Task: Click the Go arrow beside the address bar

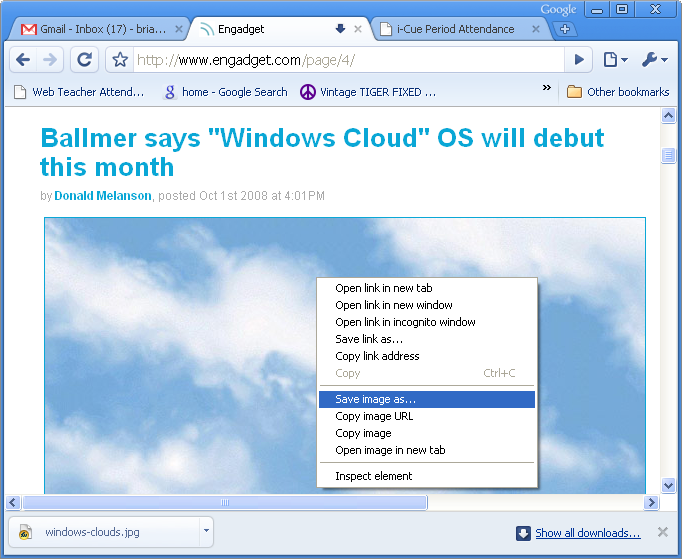Action: [579, 60]
